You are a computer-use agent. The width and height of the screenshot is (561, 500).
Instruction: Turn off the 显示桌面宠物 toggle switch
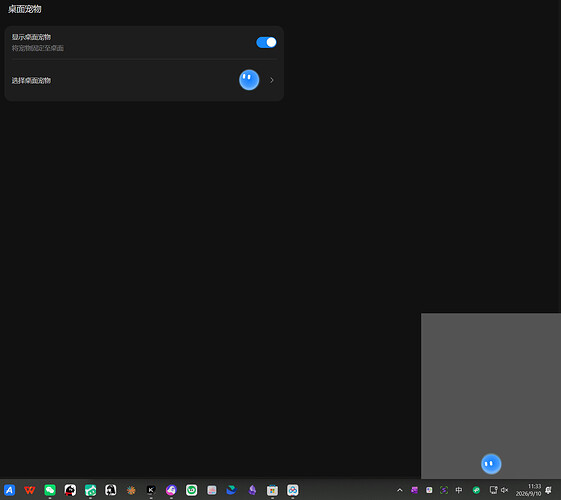[x=266, y=42]
